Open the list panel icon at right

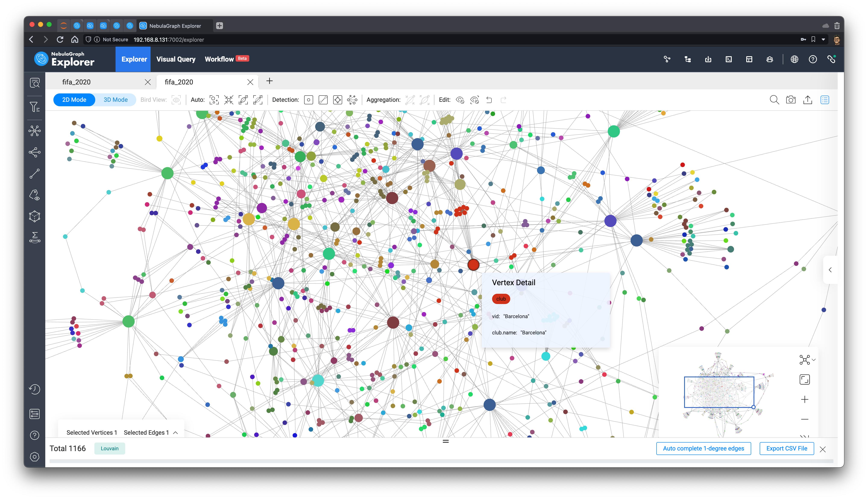(825, 100)
